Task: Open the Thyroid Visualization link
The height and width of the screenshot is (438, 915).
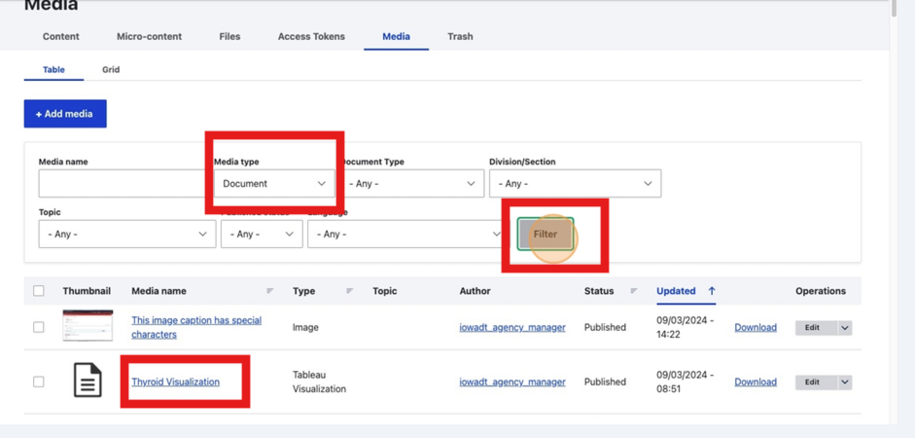Action: (x=175, y=382)
